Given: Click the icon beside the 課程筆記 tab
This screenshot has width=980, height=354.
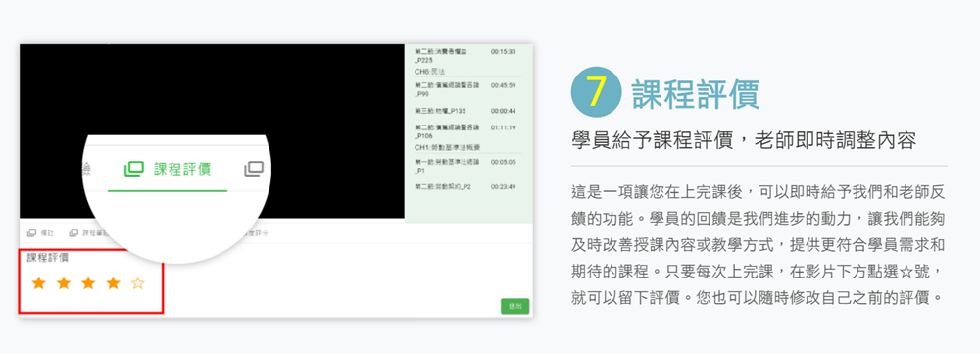Looking at the screenshot, I should click(x=73, y=233).
